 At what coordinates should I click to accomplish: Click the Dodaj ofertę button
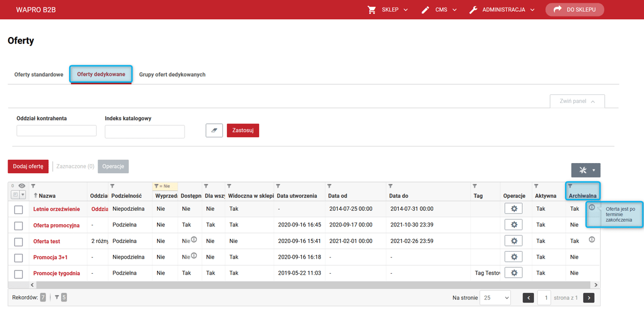28,166
